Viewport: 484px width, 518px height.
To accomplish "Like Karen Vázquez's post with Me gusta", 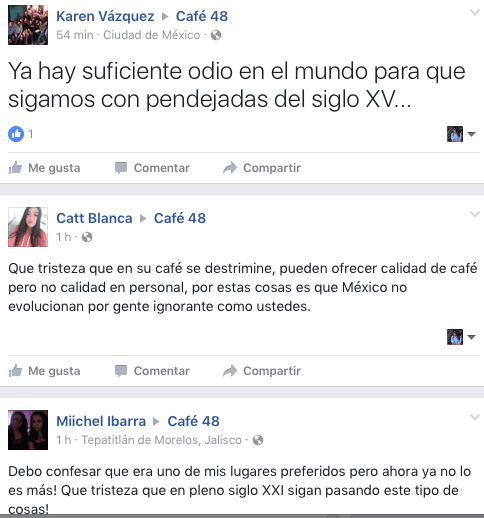I will [44, 168].
